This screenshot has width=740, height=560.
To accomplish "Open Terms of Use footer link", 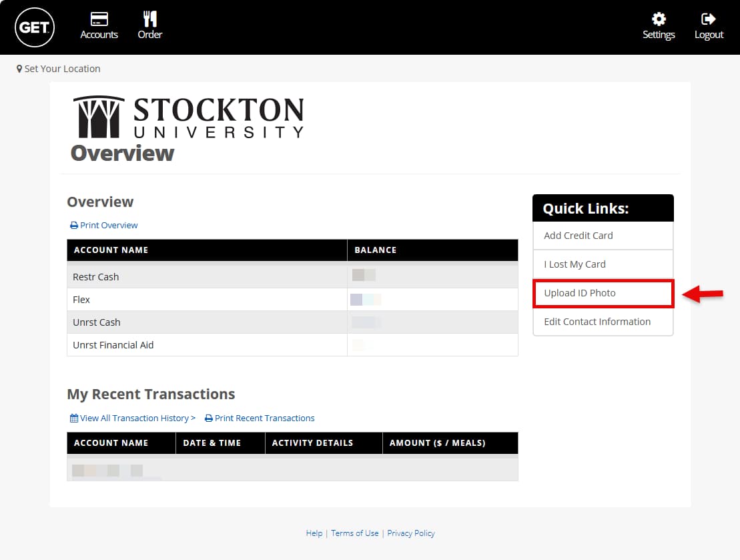I will 355,533.
